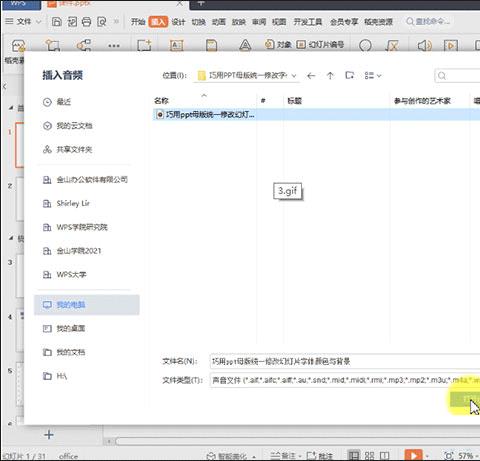Click the back arrow in dialog
Image resolution: width=480 pixels, height=461 pixels.
[311, 76]
